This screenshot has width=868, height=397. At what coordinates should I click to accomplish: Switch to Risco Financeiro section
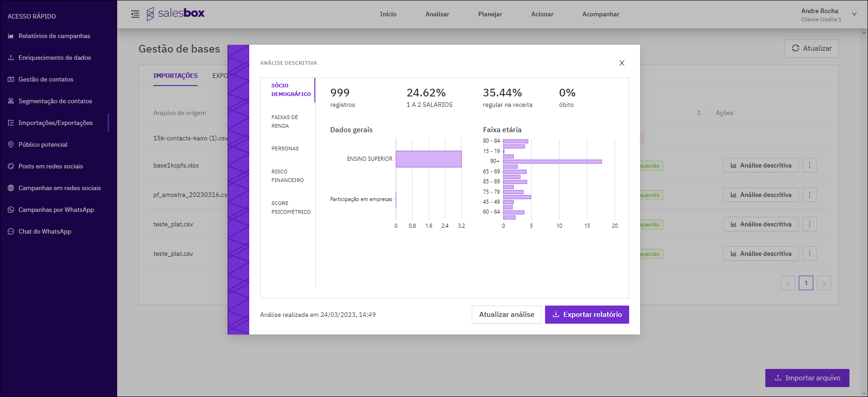[287, 176]
